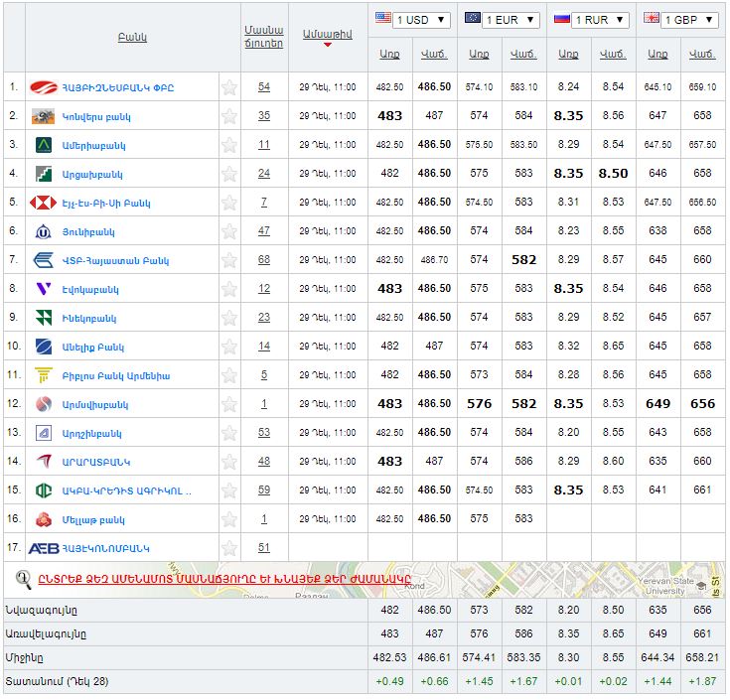The width and height of the screenshot is (730, 700).
Task: Toggle favorite star for Կոնվերս բանկ
Action: 229,116
